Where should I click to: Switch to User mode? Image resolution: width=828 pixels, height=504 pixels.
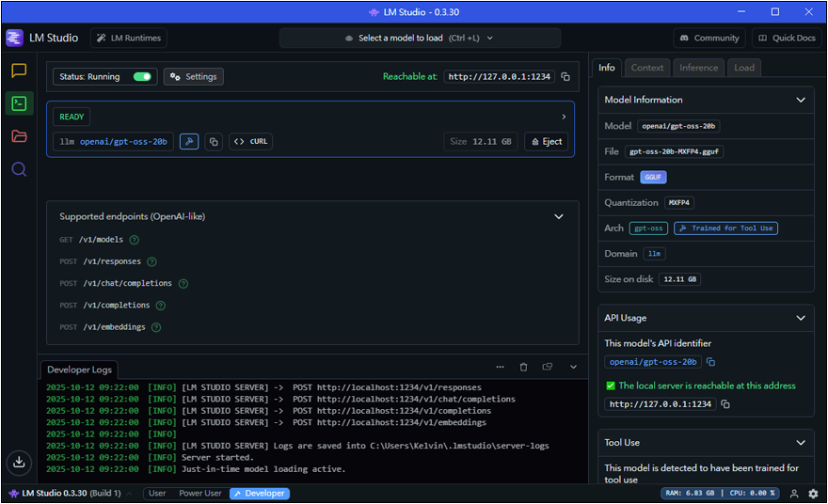click(x=157, y=494)
